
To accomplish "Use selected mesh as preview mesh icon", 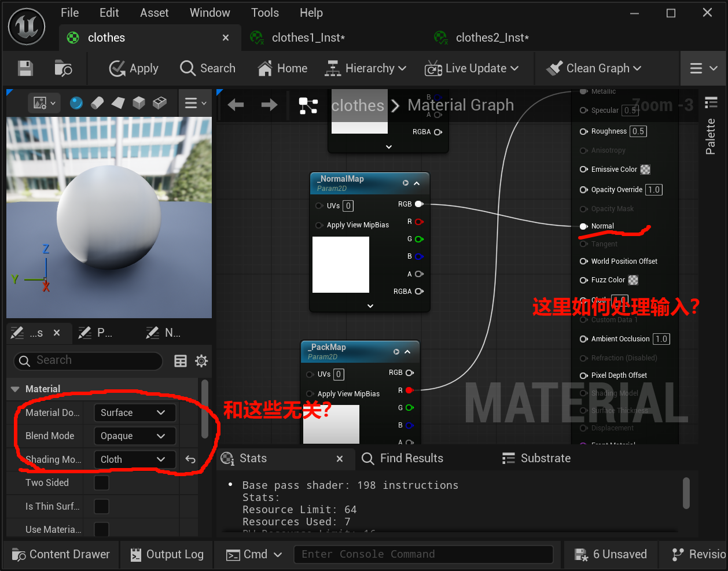I will [160, 103].
